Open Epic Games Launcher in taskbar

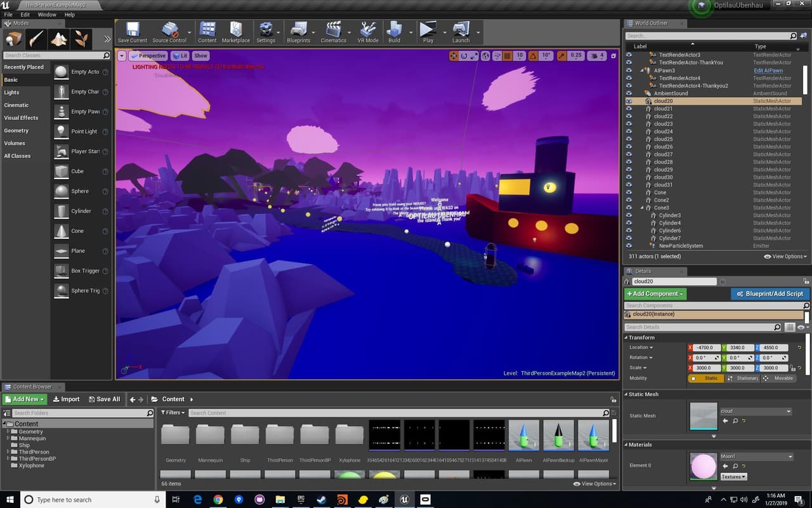301,500
